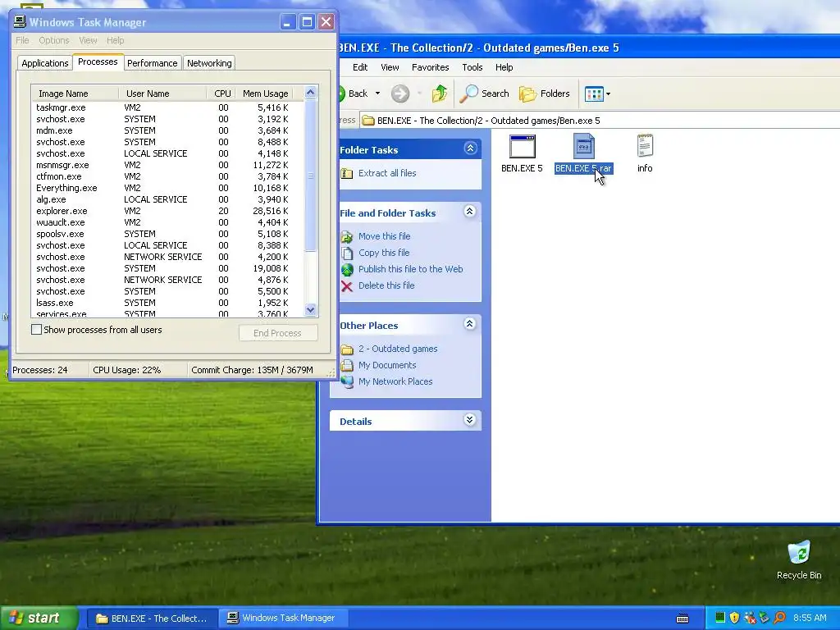This screenshot has height=630, width=840.
Task: Click the Up folder toolbar icon
Action: click(x=440, y=94)
